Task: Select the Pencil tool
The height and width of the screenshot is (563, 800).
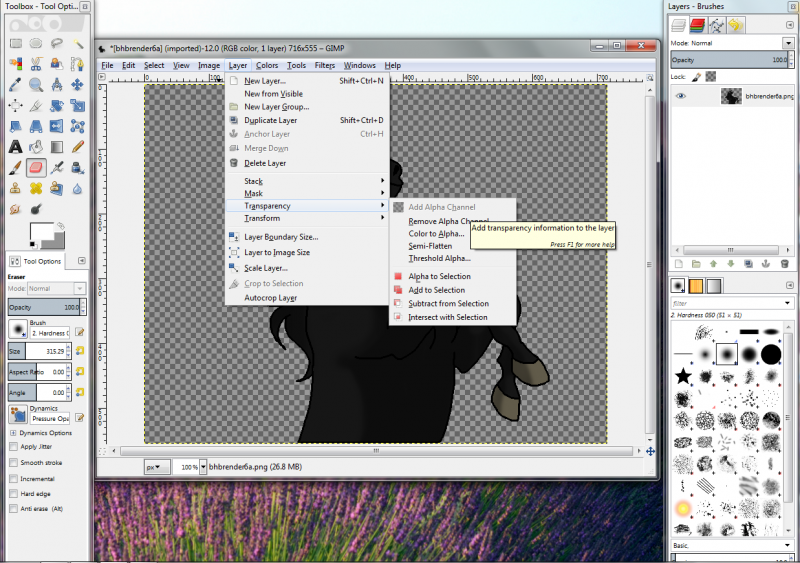Action: (x=78, y=147)
